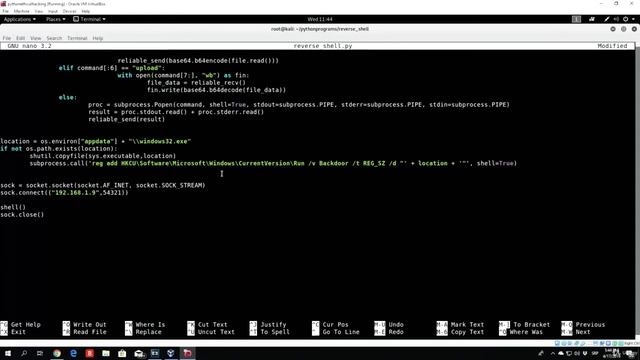Viewport: 640px width, 360px height.
Task: Open VirtualBox Machine menu
Action: [22, 11]
